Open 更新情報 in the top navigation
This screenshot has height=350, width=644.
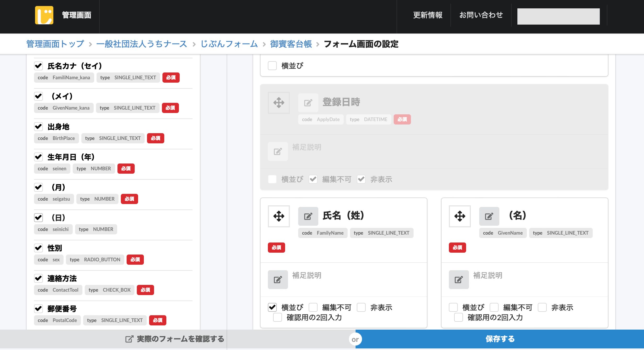coord(427,15)
